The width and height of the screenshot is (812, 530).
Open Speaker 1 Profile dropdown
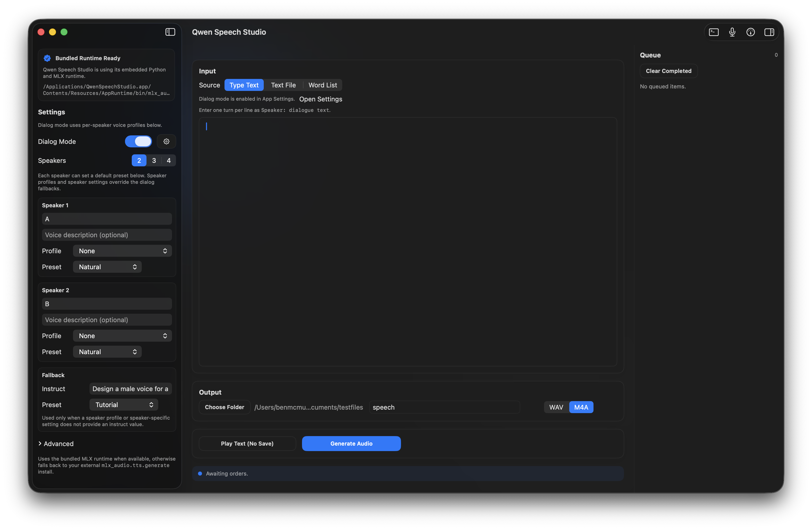122,251
